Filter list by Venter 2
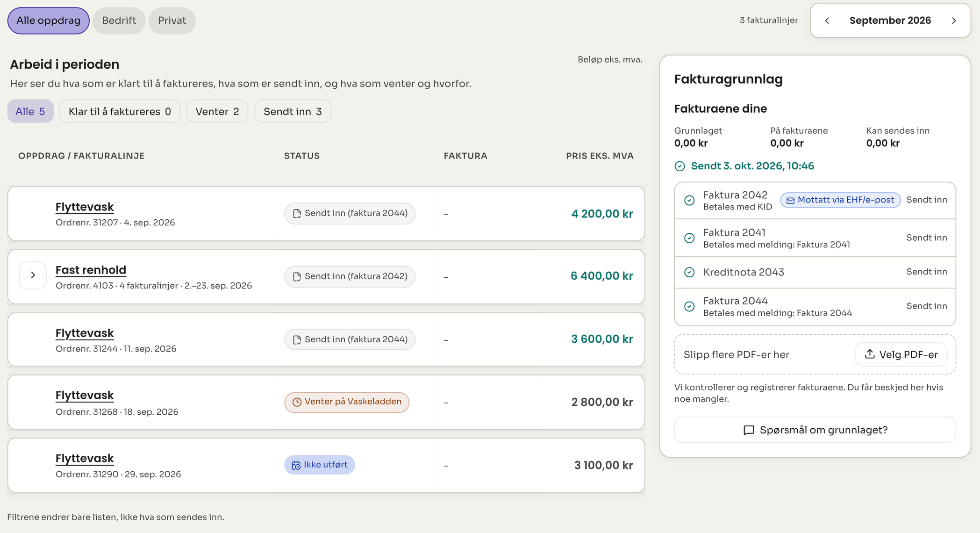This screenshot has width=980, height=533. pos(217,111)
